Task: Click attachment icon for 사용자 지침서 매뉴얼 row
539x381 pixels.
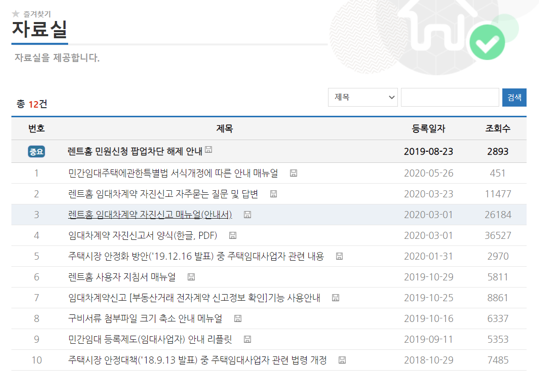Action: coord(191,277)
